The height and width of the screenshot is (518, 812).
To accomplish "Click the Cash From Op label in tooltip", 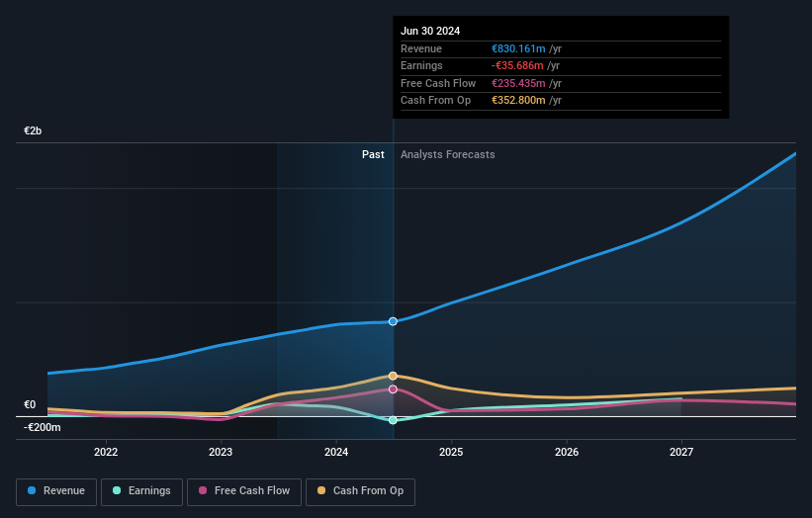I will (x=435, y=101).
